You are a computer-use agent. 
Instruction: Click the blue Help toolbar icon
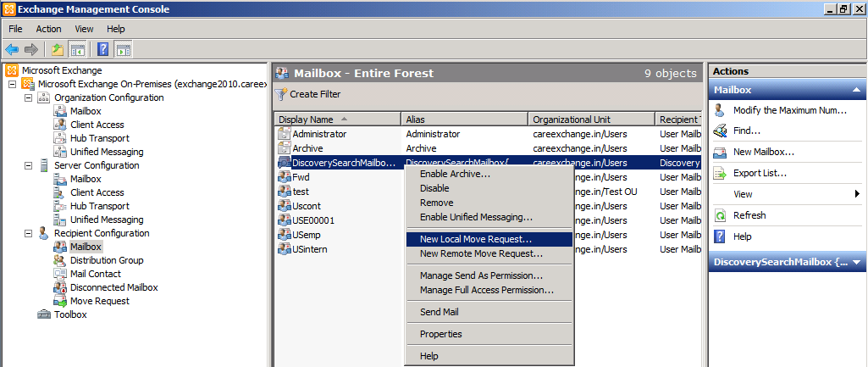point(103,50)
